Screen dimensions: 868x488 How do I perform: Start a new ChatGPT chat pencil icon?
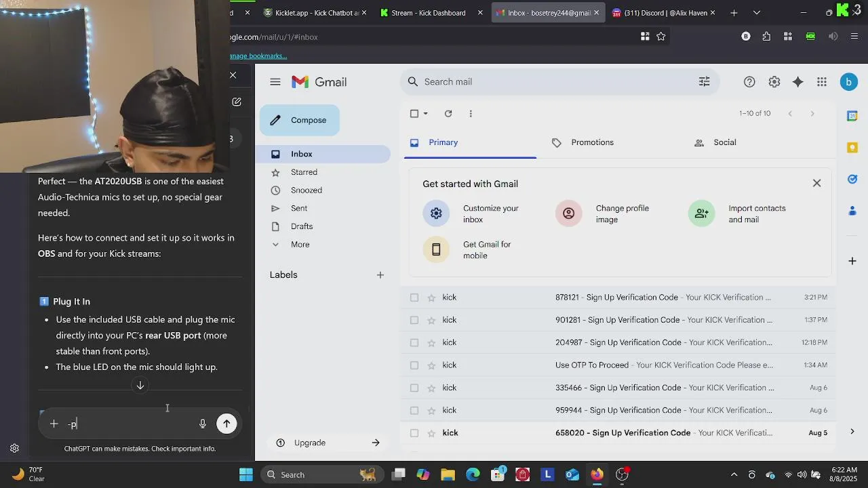237,102
